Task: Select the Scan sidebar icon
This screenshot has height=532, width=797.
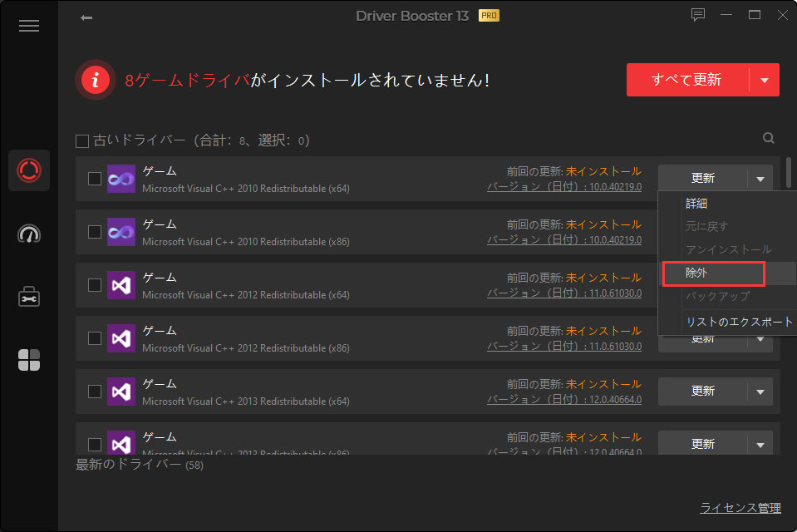Action: click(x=29, y=170)
